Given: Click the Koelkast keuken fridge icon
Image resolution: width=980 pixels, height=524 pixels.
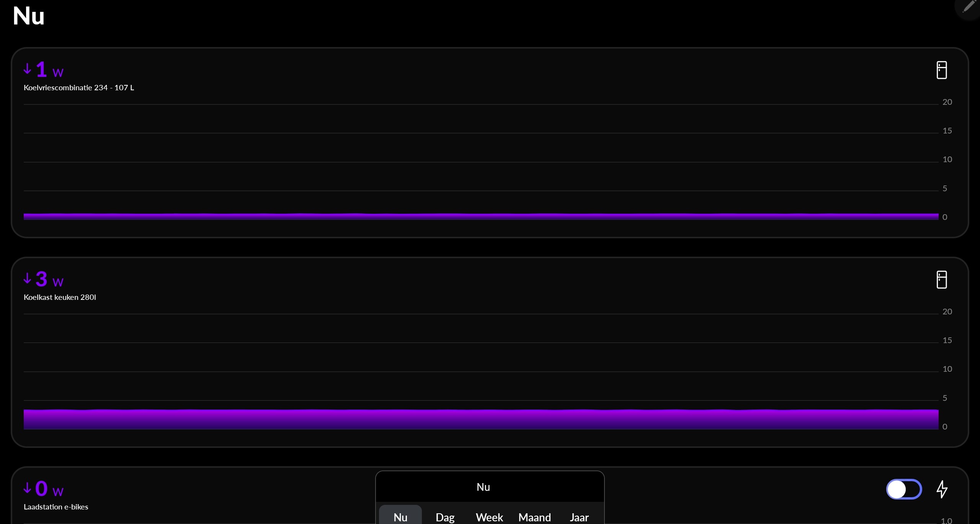Looking at the screenshot, I should point(941,280).
